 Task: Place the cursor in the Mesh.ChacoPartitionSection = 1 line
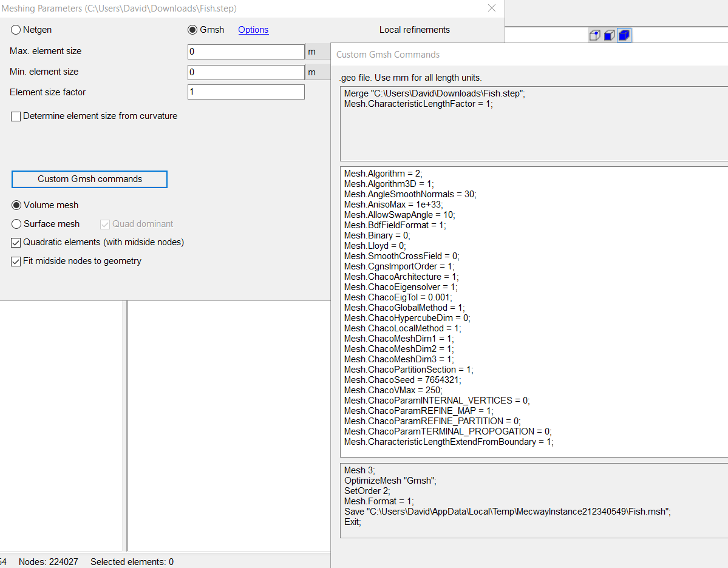coord(409,370)
